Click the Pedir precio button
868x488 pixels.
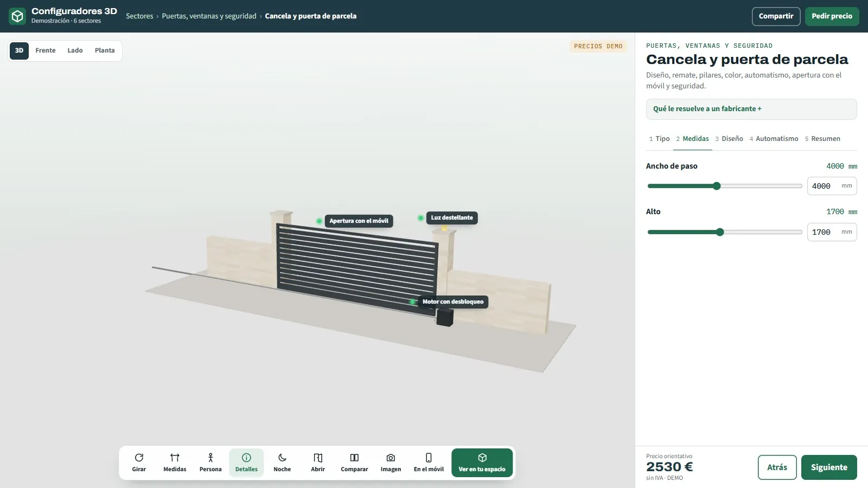[832, 16]
